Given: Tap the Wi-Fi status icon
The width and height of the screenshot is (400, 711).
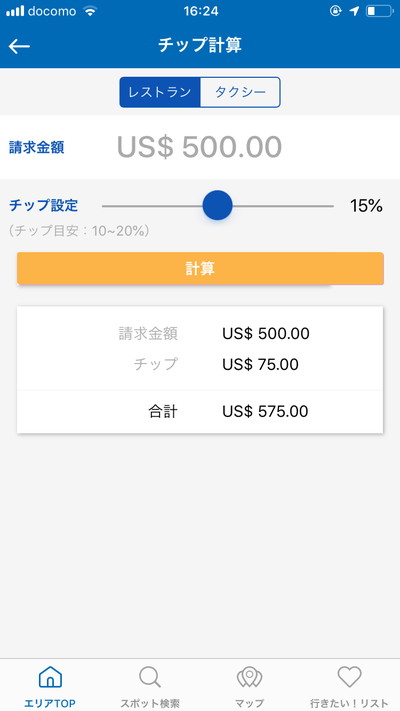Looking at the screenshot, I should (91, 11).
